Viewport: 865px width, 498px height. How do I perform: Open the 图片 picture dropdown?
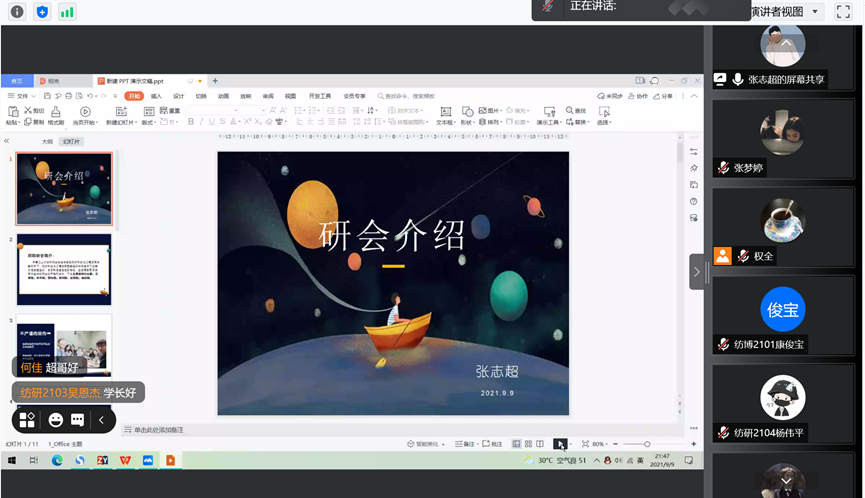pos(490,111)
